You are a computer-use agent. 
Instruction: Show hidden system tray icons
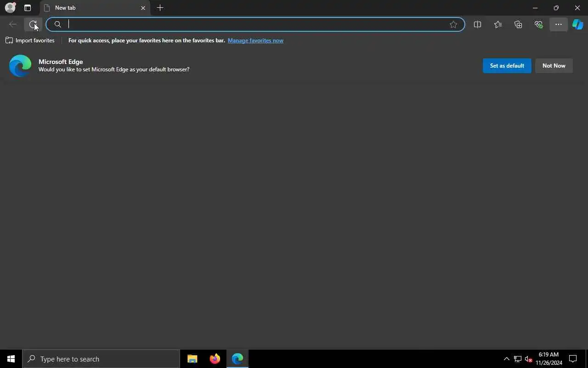(506, 359)
